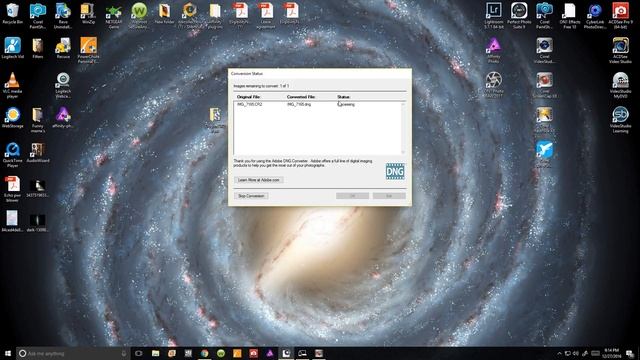Open the WebStorage desktop icon
Viewport: 640px width, 360px height.
point(12,118)
